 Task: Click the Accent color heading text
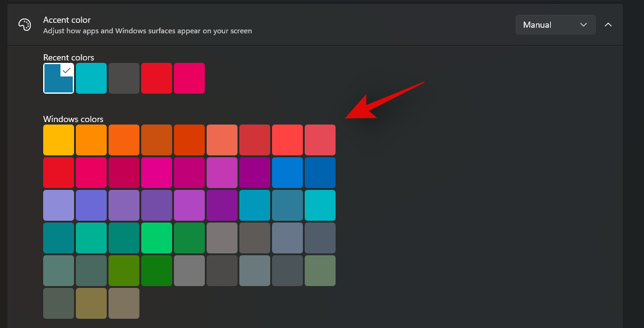[67, 20]
